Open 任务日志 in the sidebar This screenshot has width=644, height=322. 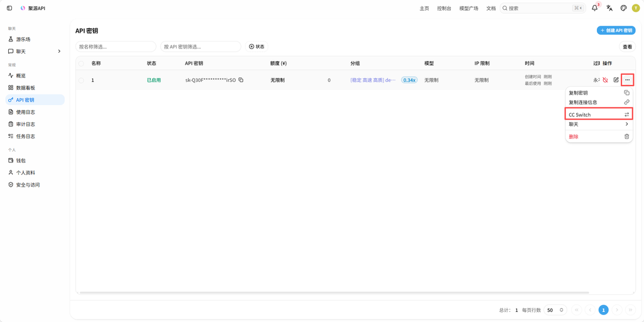pos(35,136)
